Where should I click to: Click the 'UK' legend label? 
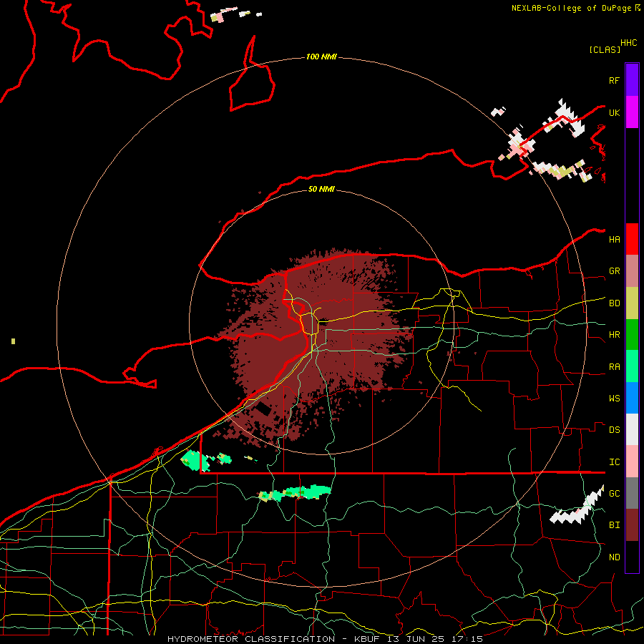(x=614, y=112)
